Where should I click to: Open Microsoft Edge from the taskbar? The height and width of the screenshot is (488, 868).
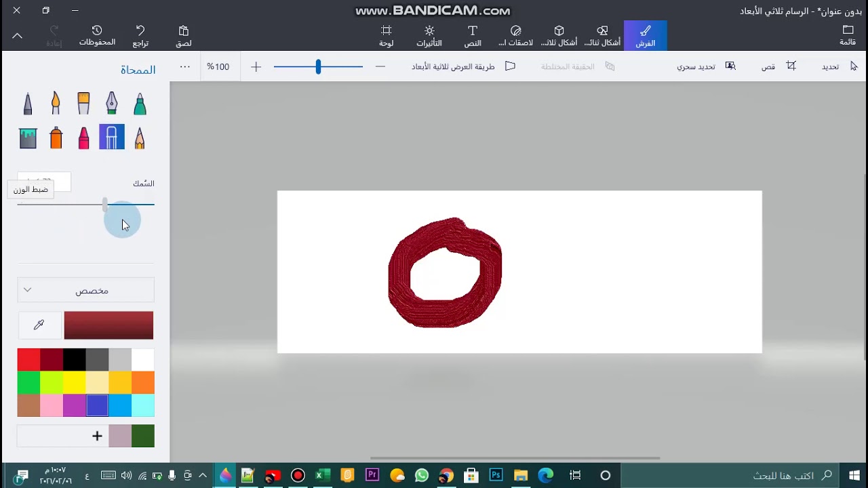click(546, 475)
